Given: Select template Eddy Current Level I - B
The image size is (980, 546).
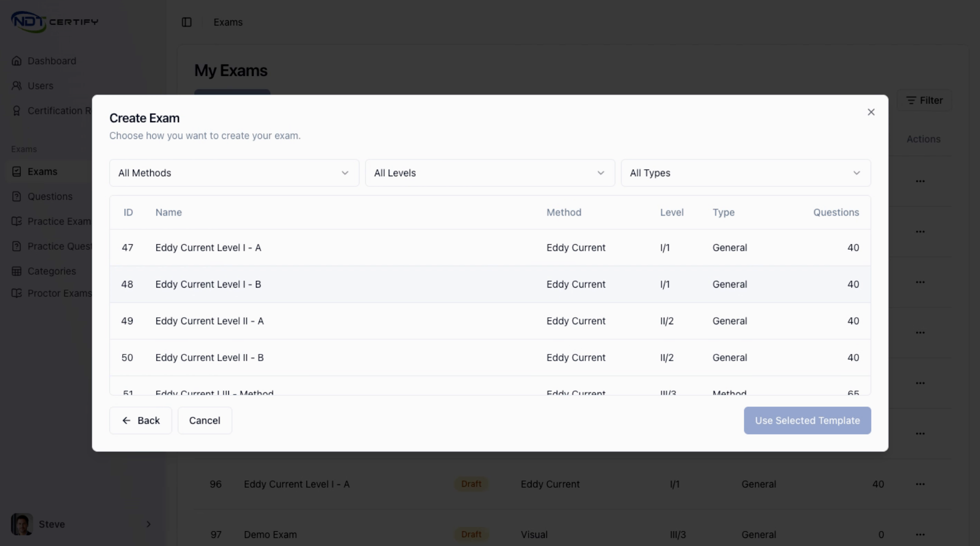Looking at the screenshot, I should 490,284.
